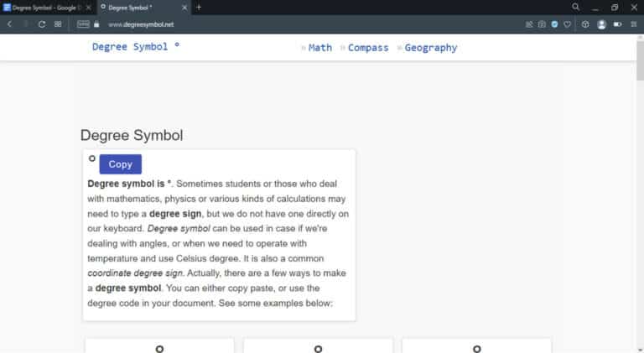The width and height of the screenshot is (644, 353).
Task: Go to the Compass page link
Action: (368, 48)
